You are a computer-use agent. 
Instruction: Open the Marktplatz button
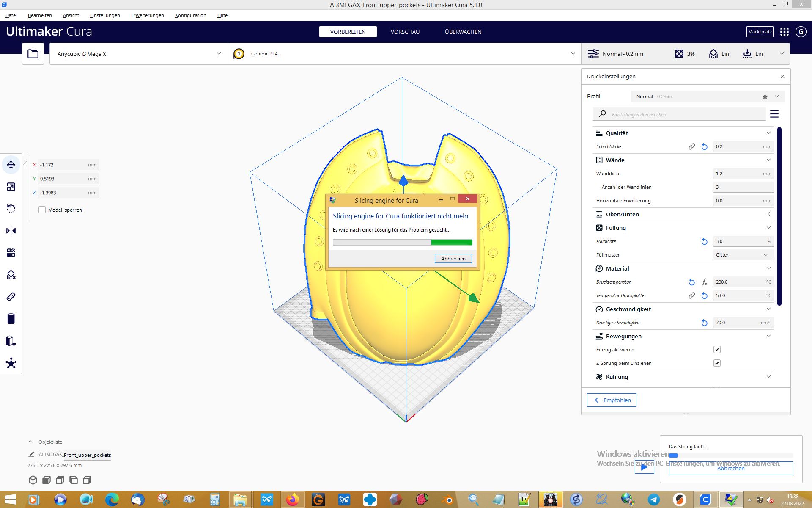pyautogui.click(x=760, y=32)
